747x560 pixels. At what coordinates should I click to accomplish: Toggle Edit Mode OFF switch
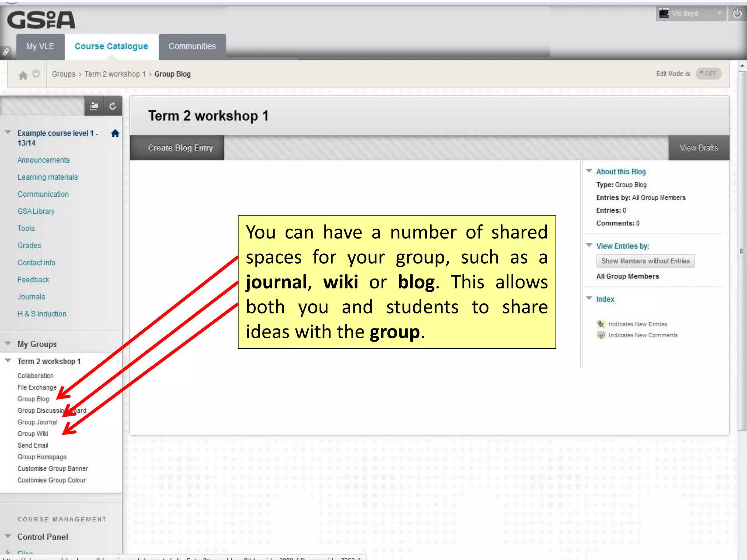coord(708,74)
